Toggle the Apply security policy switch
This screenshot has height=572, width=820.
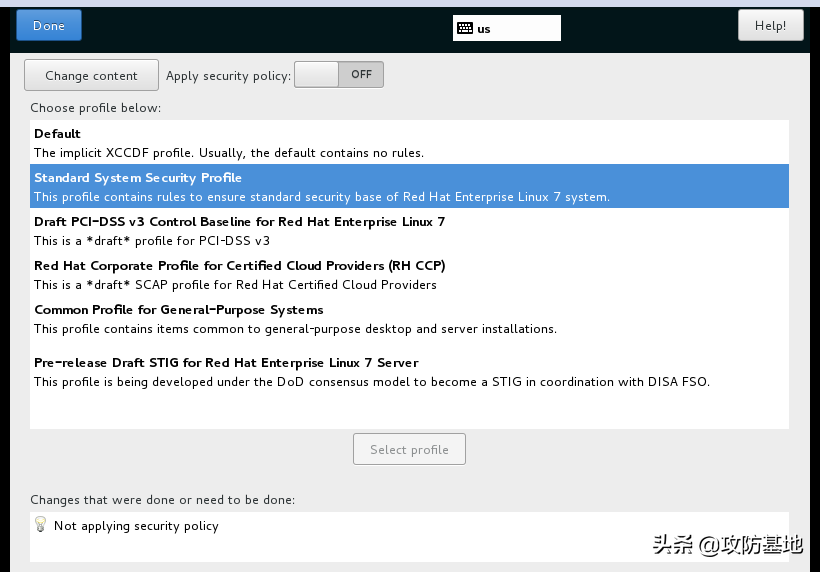pyautogui.click(x=338, y=75)
